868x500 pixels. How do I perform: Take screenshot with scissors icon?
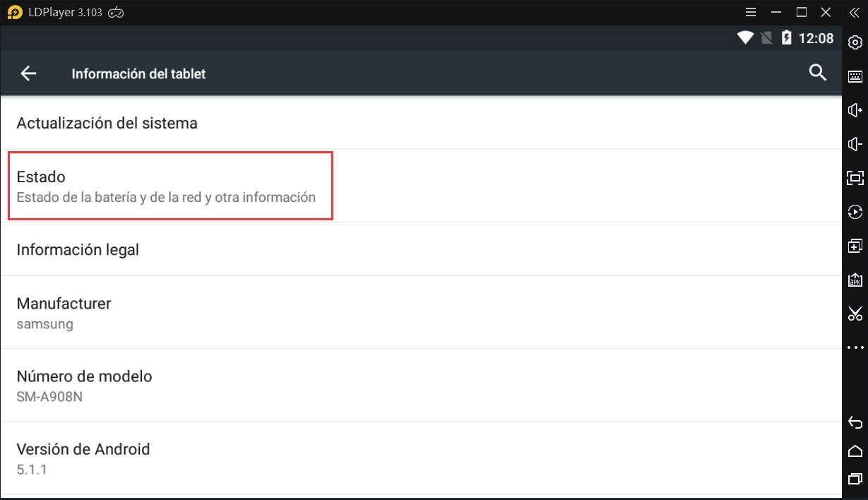tap(855, 314)
